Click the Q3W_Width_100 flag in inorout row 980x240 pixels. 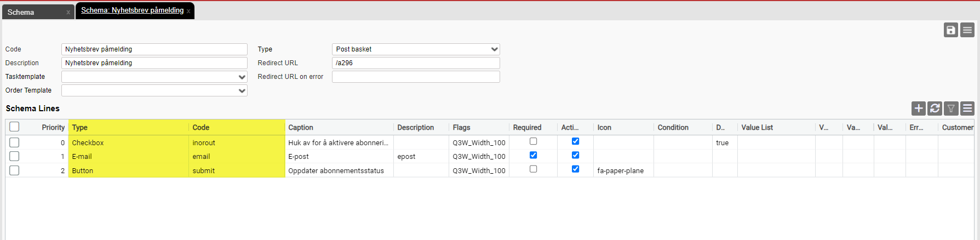[479, 142]
